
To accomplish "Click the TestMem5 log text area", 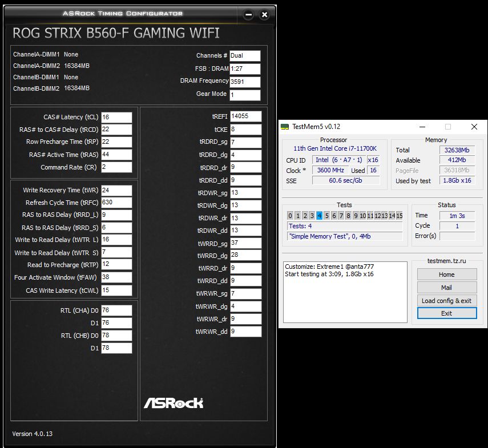I will coord(345,292).
